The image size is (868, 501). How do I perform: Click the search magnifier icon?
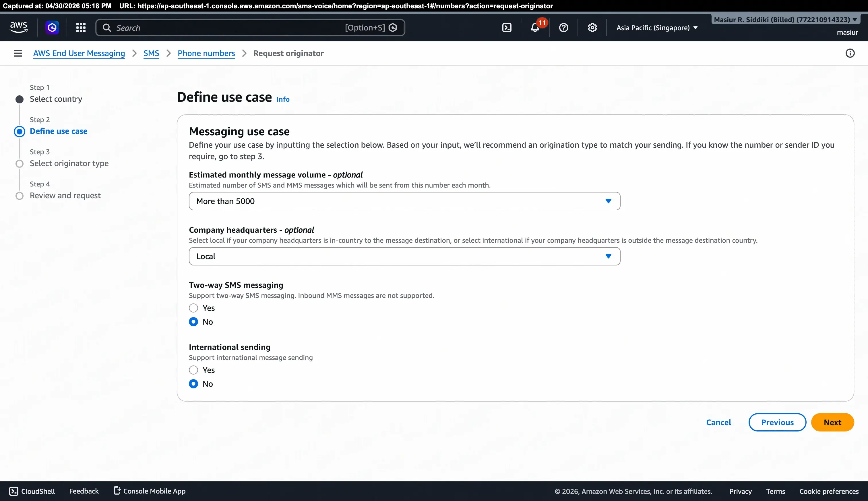click(107, 28)
